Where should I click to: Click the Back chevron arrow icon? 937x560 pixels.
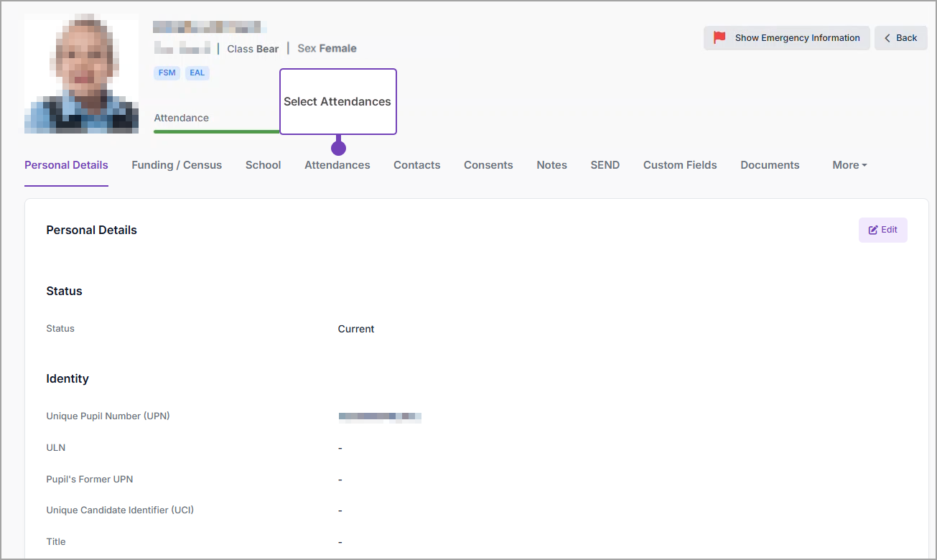click(888, 38)
